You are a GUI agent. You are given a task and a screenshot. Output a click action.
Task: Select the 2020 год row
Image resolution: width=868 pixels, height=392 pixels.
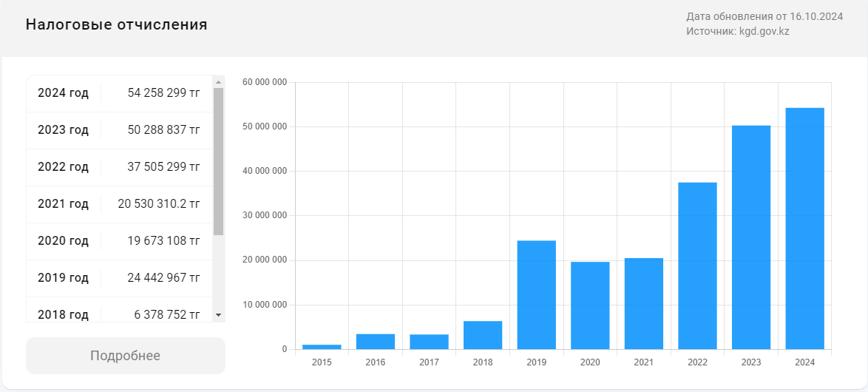[120, 241]
